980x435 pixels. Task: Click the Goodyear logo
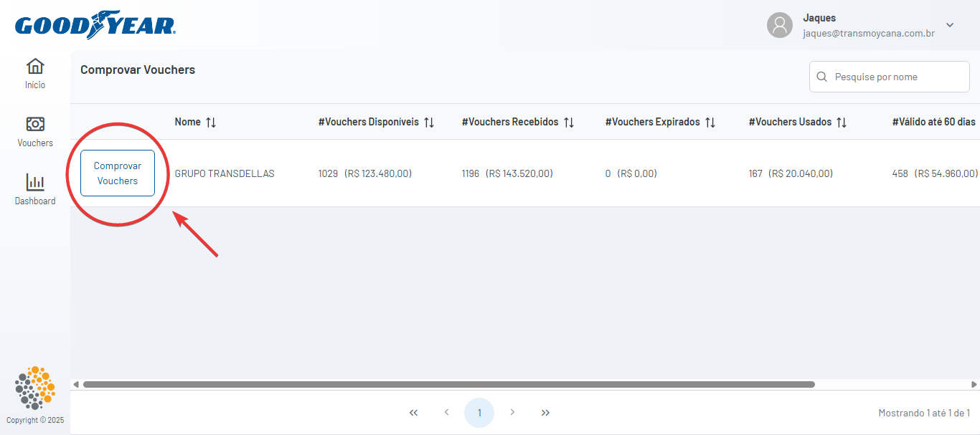coord(95,26)
